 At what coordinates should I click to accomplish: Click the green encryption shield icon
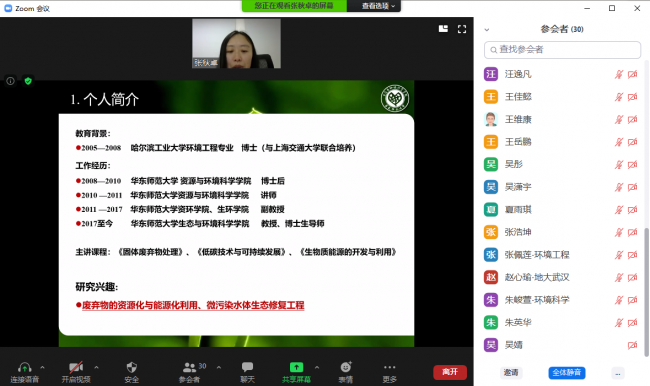click(28, 81)
